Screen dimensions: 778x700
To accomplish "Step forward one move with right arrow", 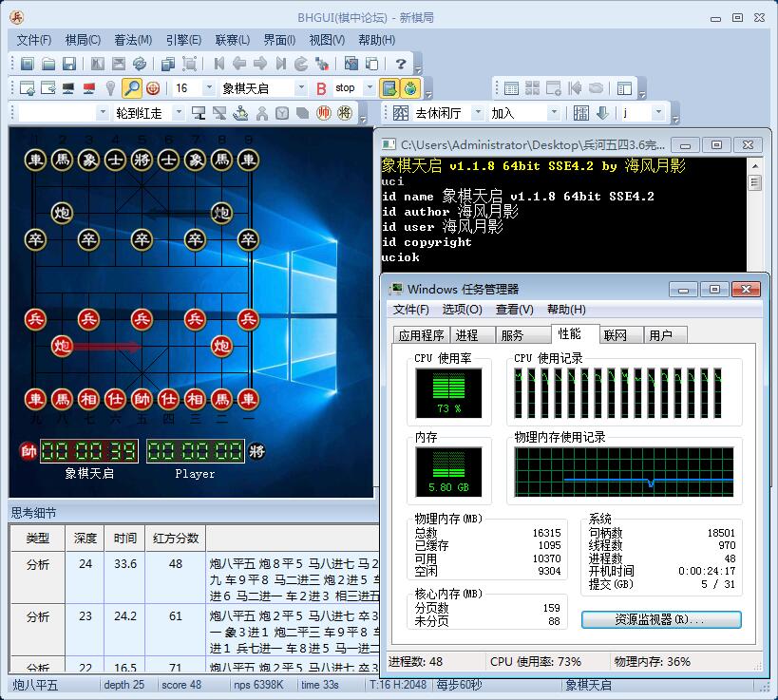I will coord(260,64).
